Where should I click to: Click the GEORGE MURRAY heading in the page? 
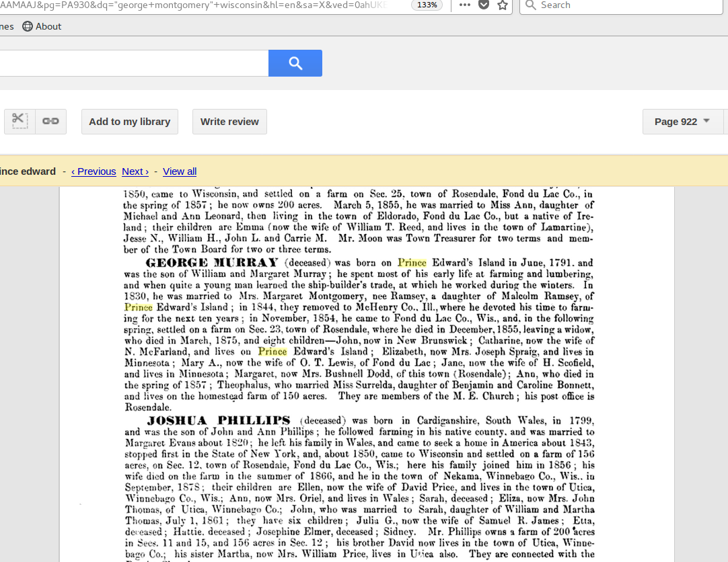point(211,263)
